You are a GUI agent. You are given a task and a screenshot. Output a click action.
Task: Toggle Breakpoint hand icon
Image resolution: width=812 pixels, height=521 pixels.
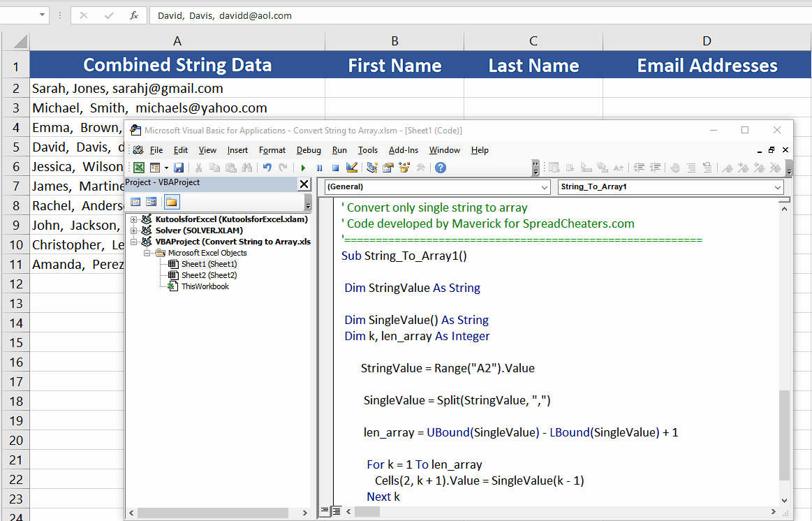click(674, 168)
